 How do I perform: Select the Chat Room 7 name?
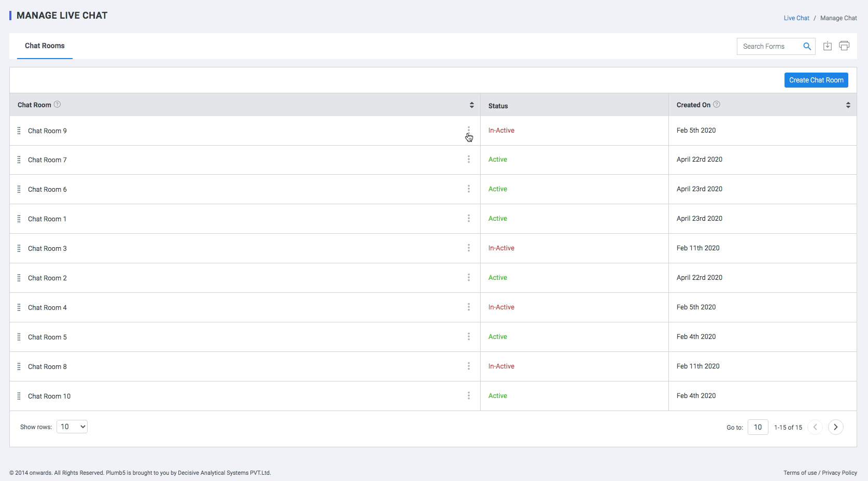(x=47, y=160)
